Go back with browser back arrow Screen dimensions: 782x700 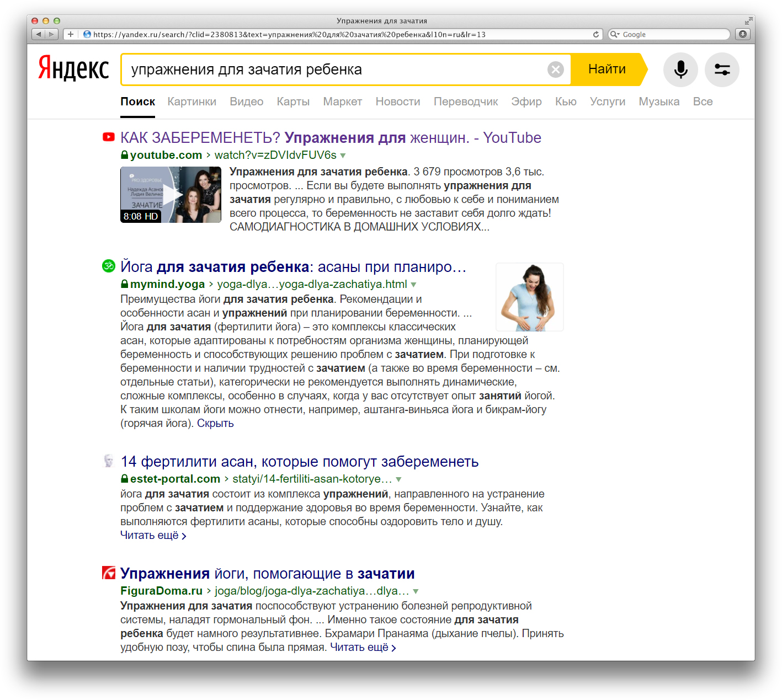38,34
